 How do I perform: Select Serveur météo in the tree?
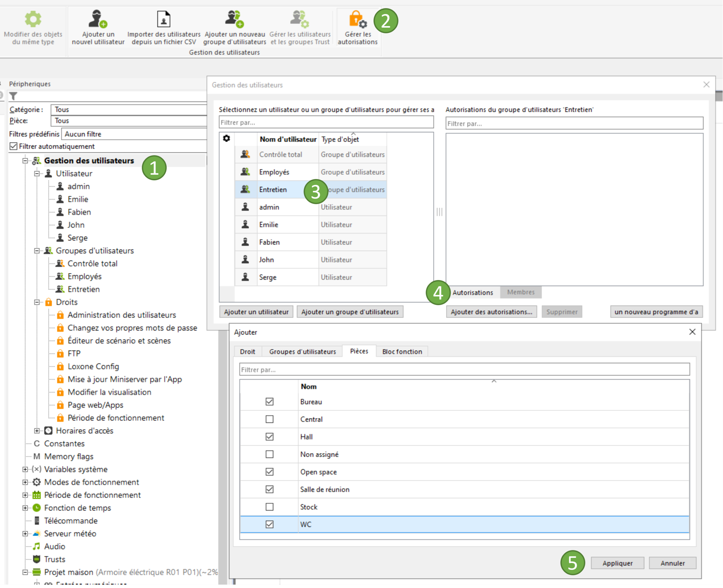[x=70, y=534]
